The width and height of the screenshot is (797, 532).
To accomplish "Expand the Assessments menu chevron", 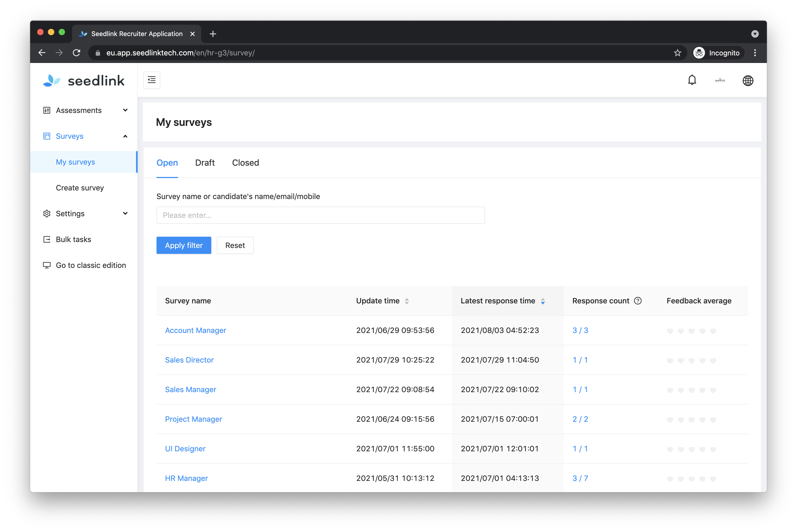I will point(125,110).
